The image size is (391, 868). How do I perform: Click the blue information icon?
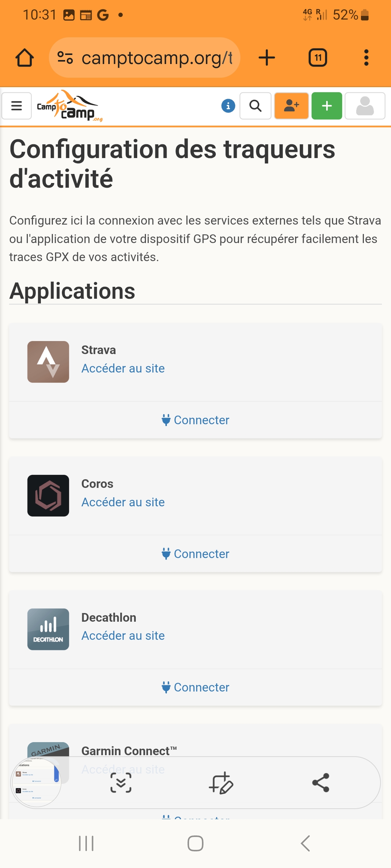coord(228,106)
